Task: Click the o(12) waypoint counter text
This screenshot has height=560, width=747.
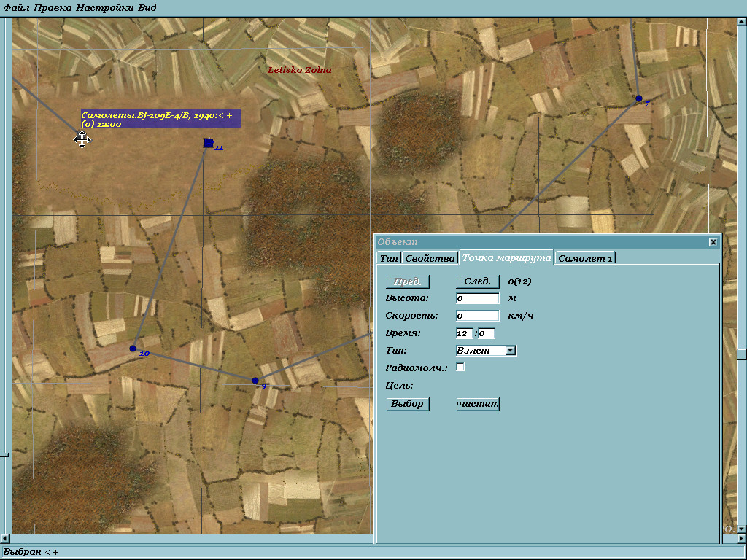Action: (519, 281)
